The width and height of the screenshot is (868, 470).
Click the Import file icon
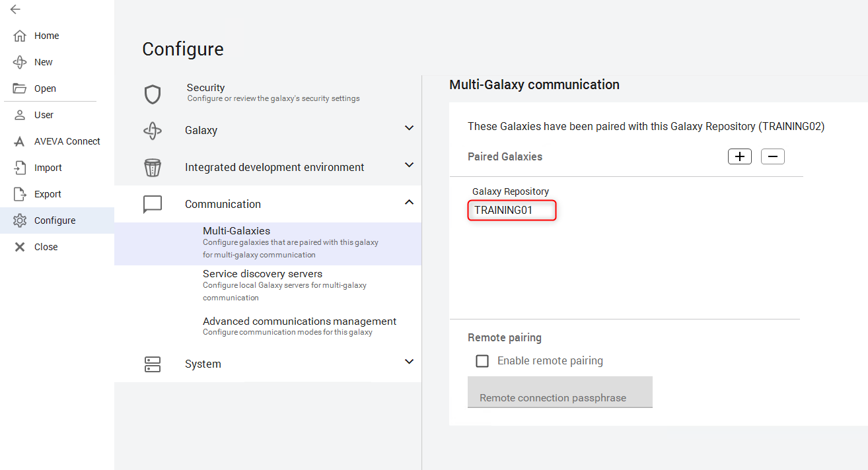coord(20,168)
